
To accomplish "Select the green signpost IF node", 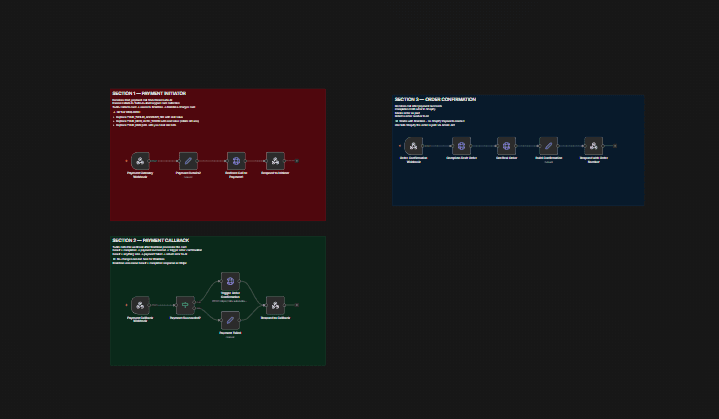I will coord(185,305).
